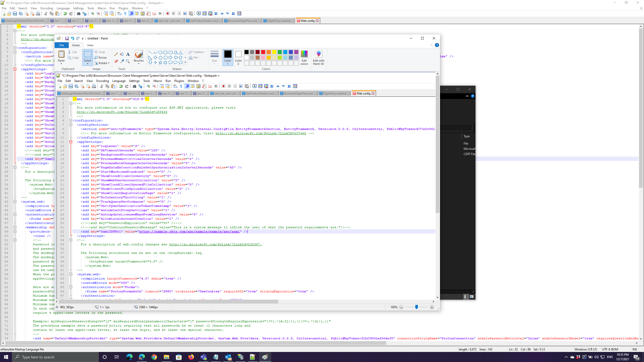Pick the red swatch in Paint's color palette
The width and height of the screenshot is (644, 362).
[x=263, y=52]
